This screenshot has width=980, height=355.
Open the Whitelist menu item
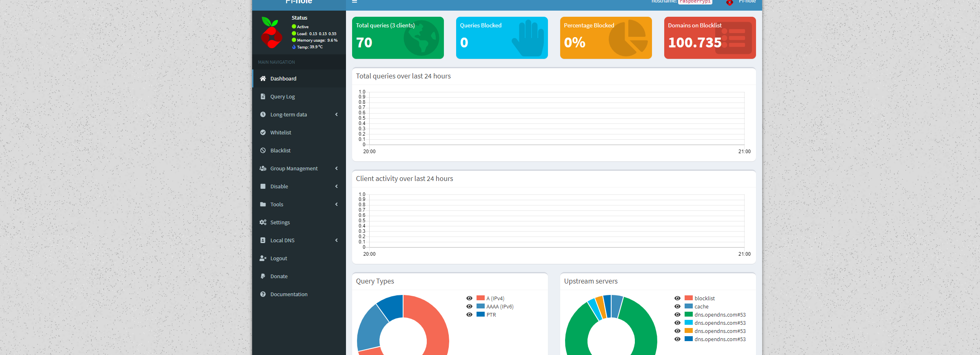299,132
